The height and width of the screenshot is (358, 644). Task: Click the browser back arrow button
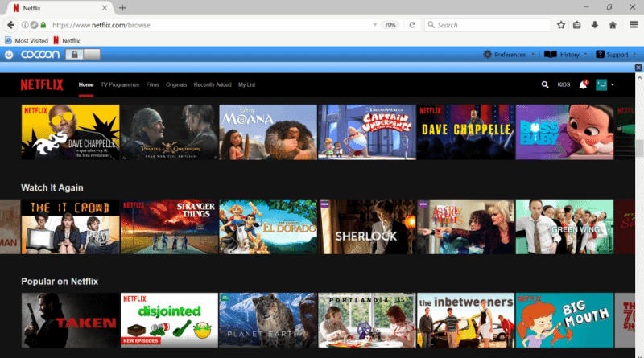tap(10, 25)
